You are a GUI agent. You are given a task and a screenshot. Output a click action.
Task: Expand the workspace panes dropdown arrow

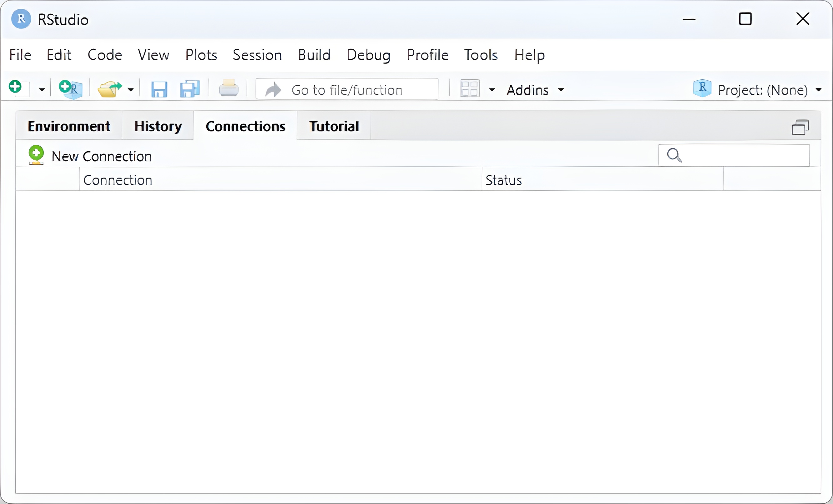point(492,90)
